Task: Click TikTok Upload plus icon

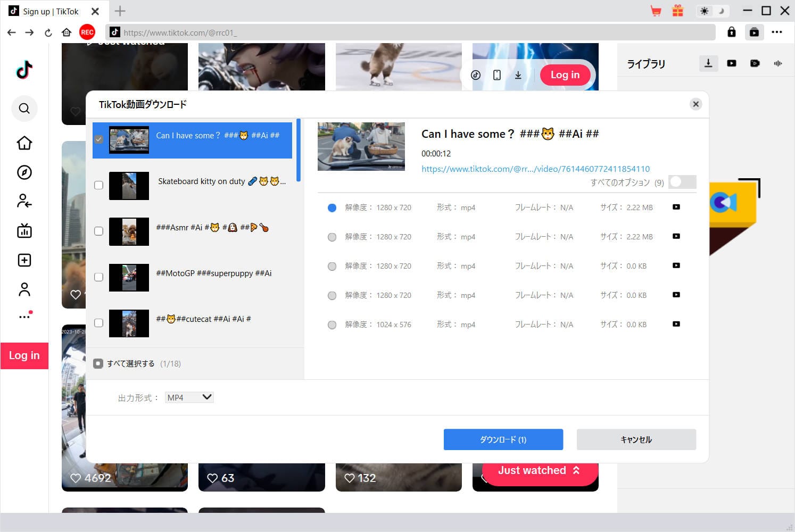Action: coord(24,260)
